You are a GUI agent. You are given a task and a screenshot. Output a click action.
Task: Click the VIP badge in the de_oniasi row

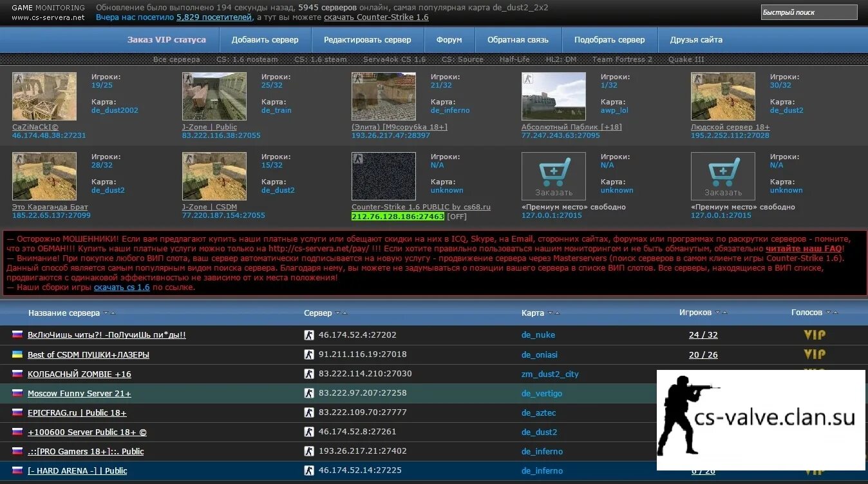pos(815,354)
